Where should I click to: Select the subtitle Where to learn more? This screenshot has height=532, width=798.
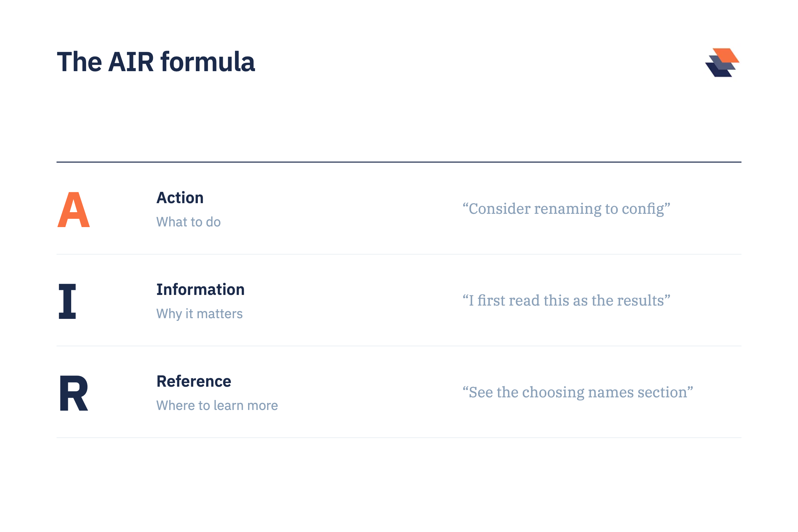coord(217,405)
